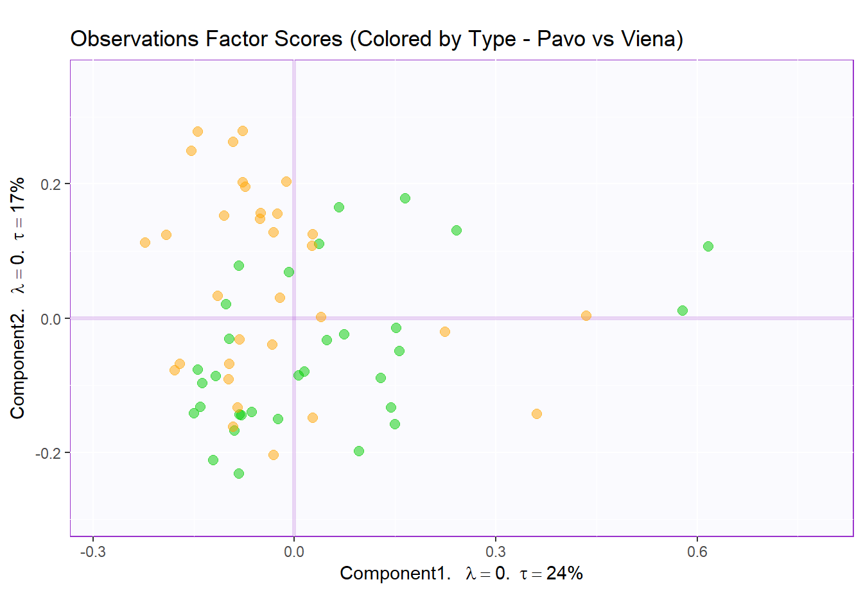Click the highest green data point

tap(405, 198)
